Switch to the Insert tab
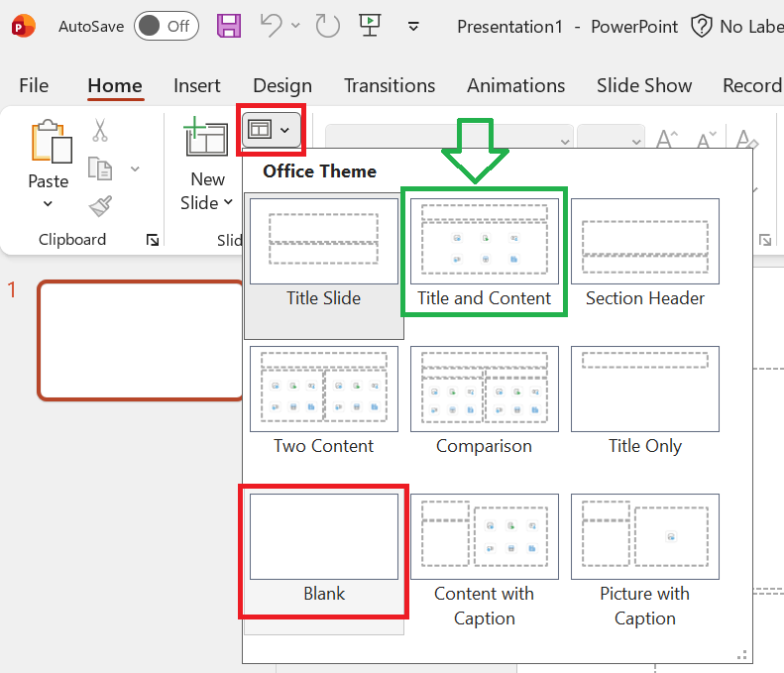Image resolution: width=784 pixels, height=673 pixels. 196,85
